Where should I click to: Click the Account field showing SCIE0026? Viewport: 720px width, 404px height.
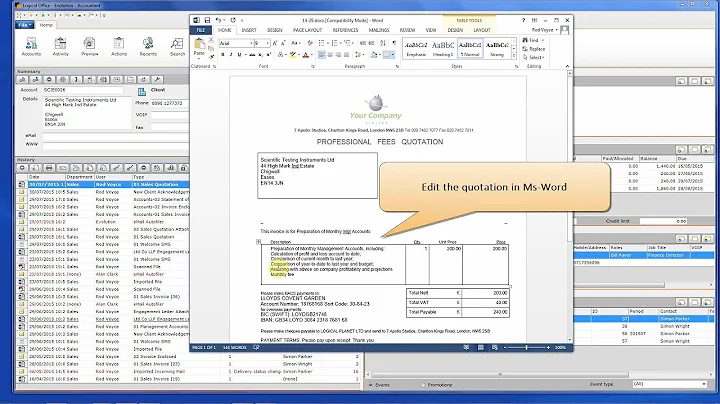83,90
